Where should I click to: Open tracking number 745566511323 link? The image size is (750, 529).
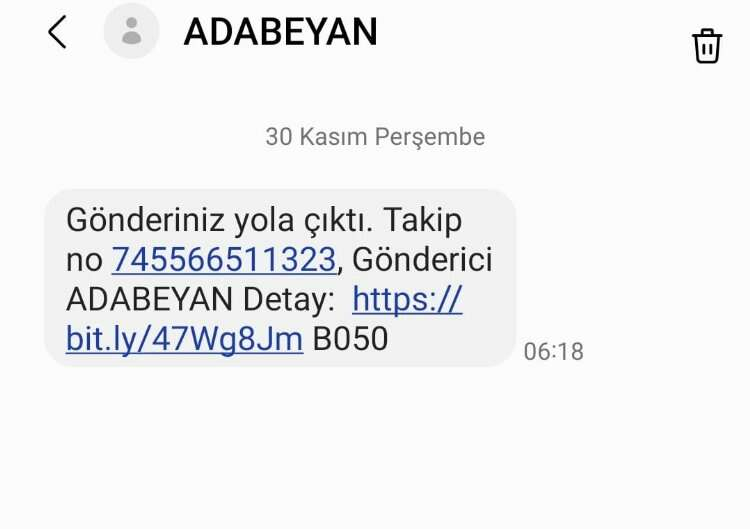(x=224, y=260)
